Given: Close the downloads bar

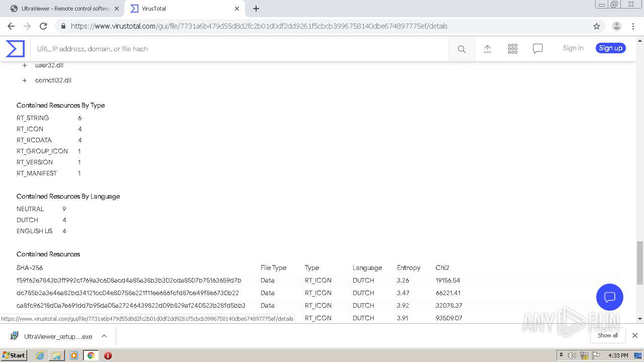Looking at the screenshot, I should [x=634, y=335].
